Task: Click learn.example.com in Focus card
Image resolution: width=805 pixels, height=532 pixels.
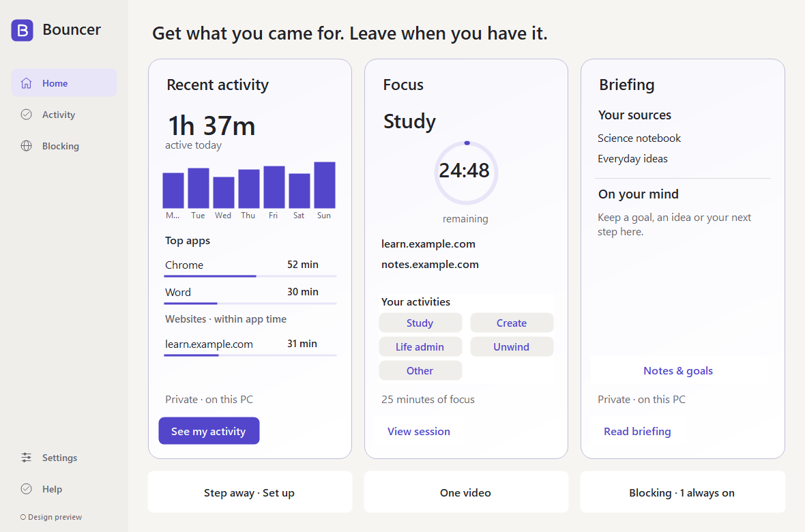Action: click(428, 244)
